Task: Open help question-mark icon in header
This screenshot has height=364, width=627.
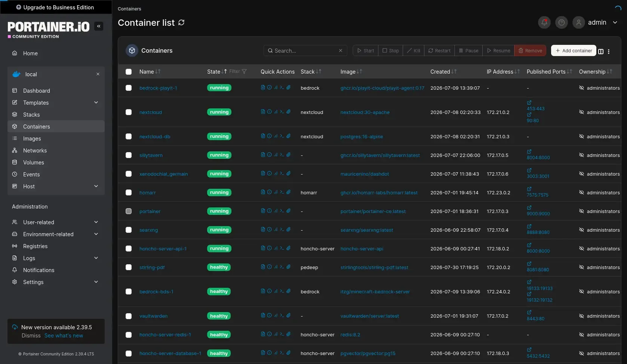Action: tap(562, 22)
